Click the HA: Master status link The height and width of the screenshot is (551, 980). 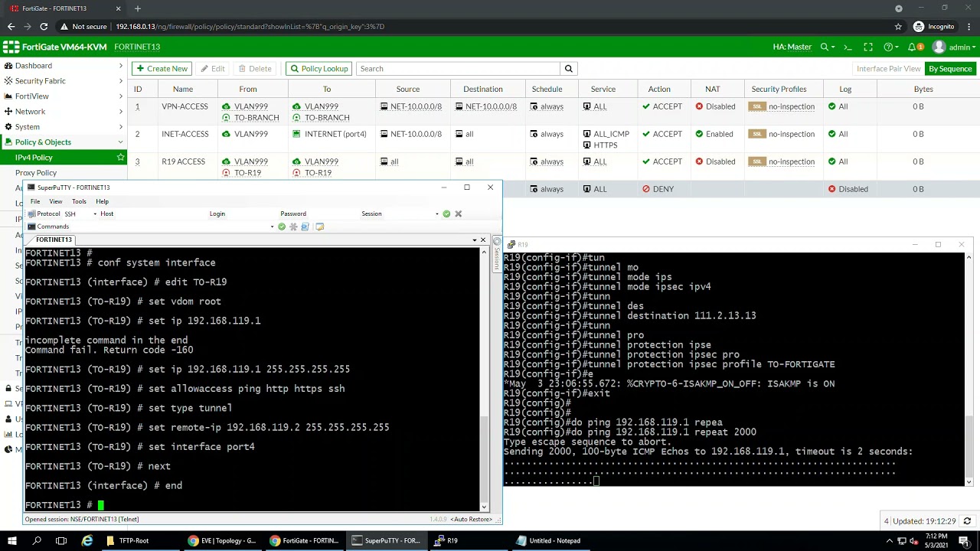pos(792,47)
